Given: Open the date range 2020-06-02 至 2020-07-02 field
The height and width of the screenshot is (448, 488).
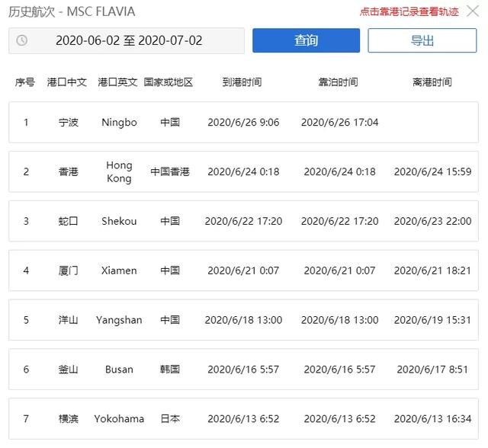Looking at the screenshot, I should tap(127, 40).
